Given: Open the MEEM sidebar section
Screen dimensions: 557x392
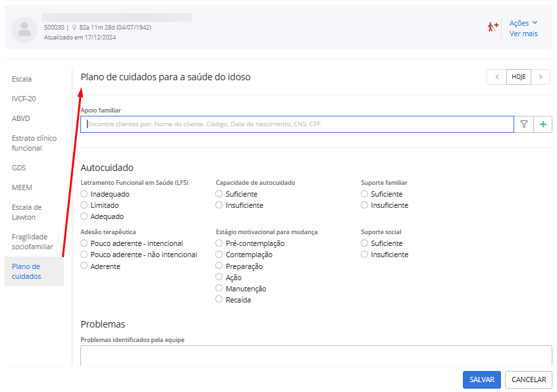Looking at the screenshot, I should [22, 187].
